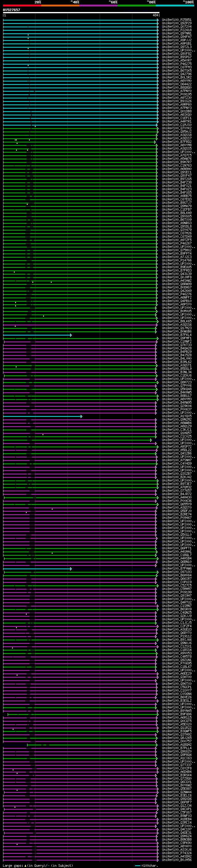
Task: Open hit UniRef100_Q9ZP29
Action: (177, 23)
